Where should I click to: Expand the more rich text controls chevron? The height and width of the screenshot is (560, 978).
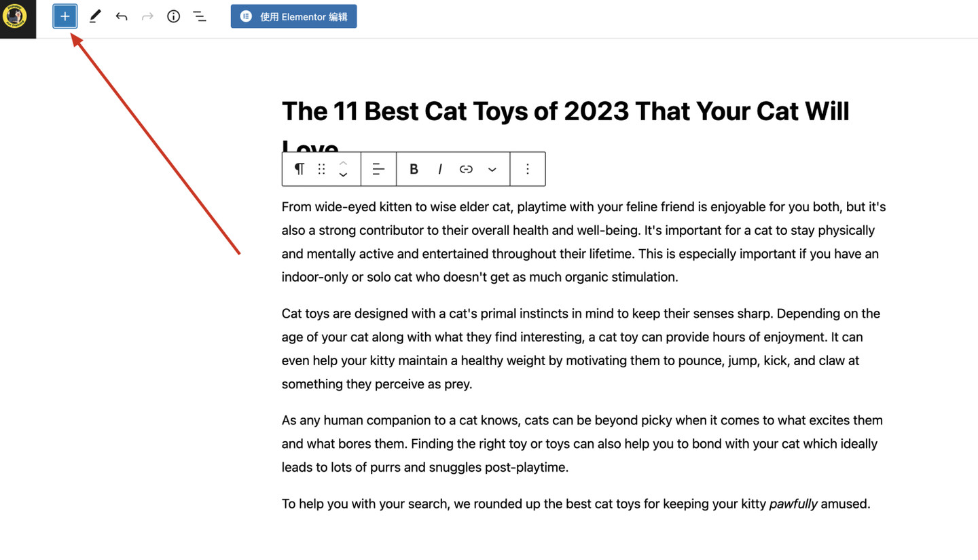[492, 169]
